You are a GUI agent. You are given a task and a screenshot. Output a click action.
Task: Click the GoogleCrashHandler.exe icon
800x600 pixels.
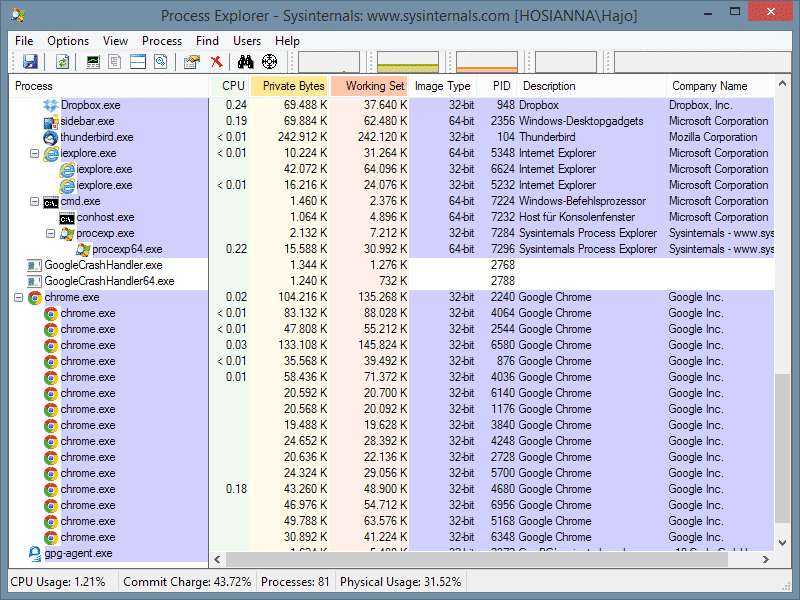click(34, 265)
